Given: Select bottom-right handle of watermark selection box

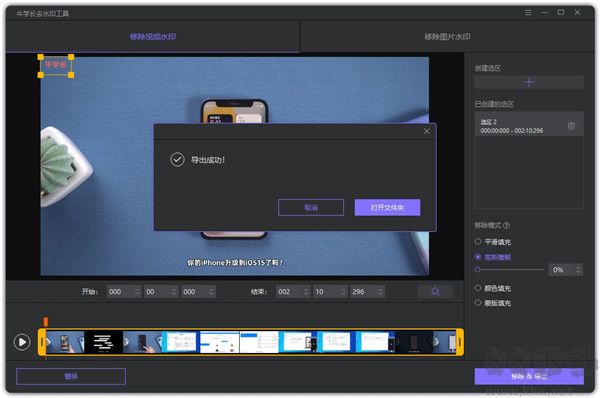Looking at the screenshot, I should pos(71,75).
